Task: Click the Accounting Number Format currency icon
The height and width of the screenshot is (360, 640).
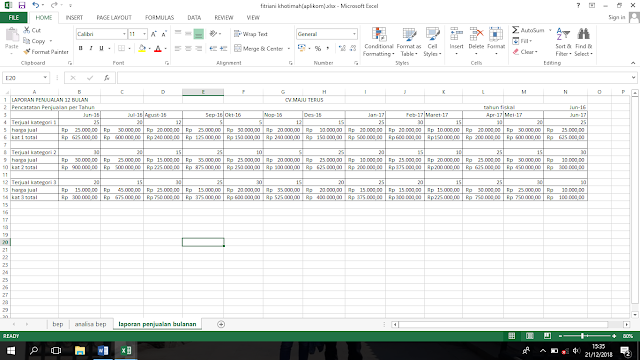Action: (x=302, y=49)
